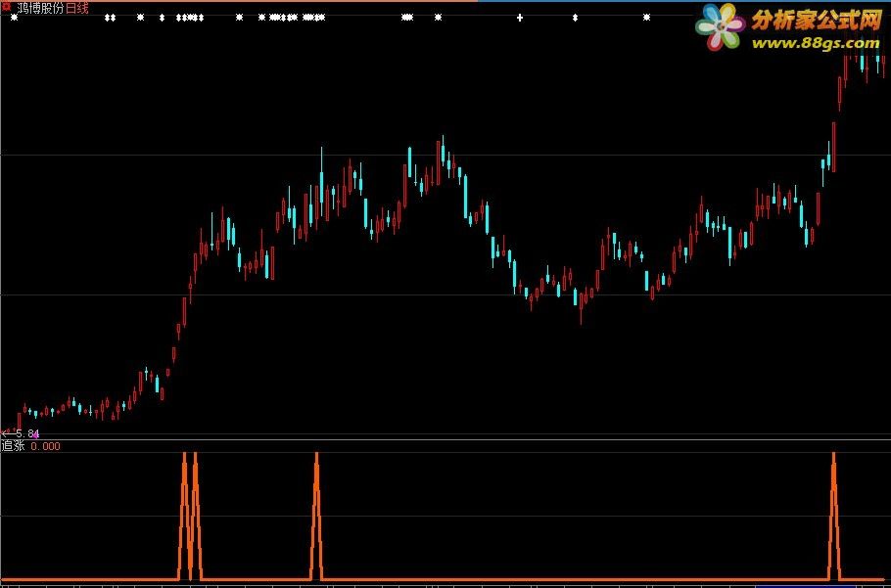The image size is (891, 588).
Task: Click the 追涨 indicator name
Action: pos(13,446)
